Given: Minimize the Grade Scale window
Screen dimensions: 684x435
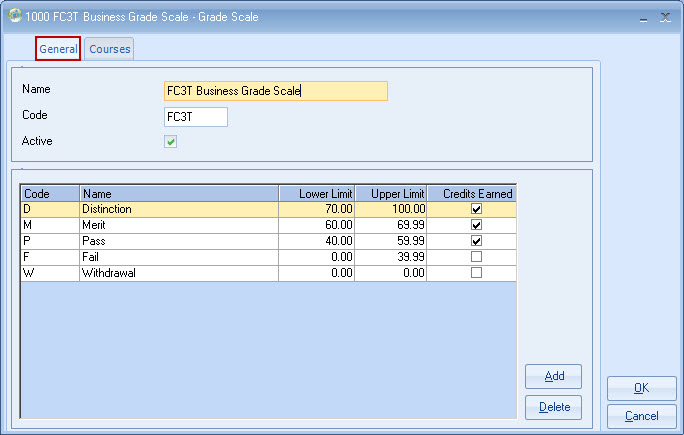Looking at the screenshot, I should (x=643, y=18).
